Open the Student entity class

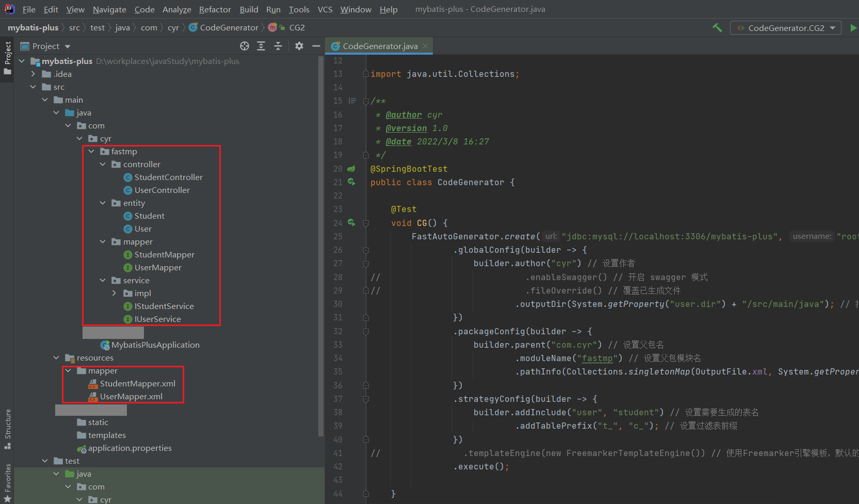coord(149,216)
